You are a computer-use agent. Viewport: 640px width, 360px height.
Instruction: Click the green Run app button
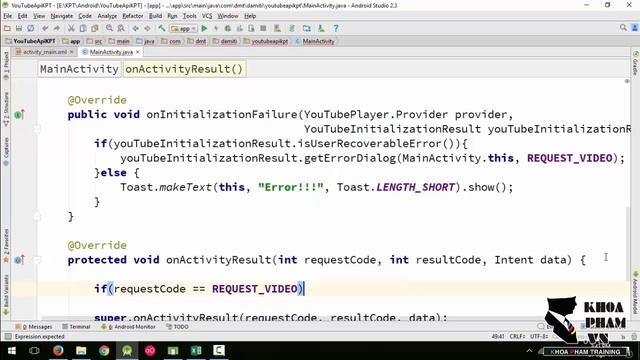pos(204,28)
